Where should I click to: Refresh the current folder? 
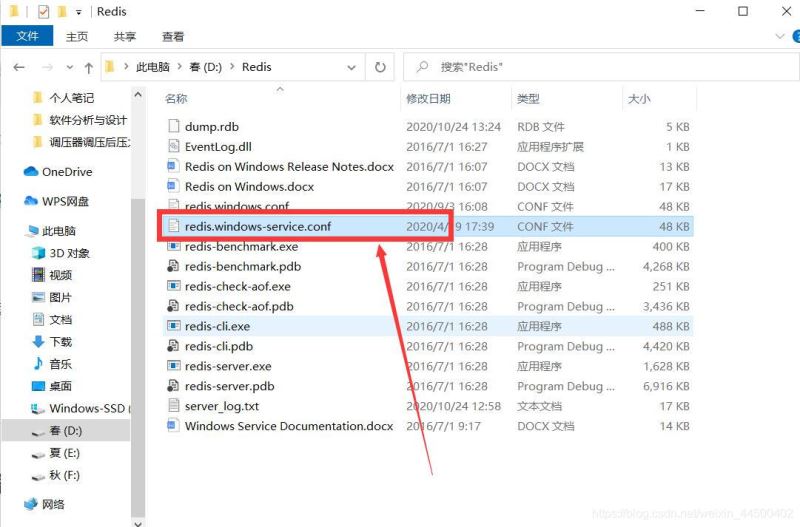(x=380, y=67)
